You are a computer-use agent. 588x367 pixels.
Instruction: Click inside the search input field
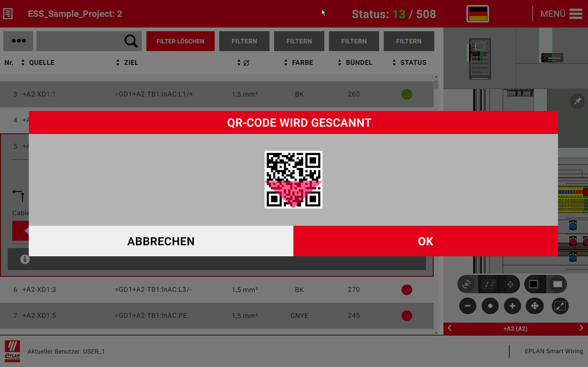click(x=79, y=41)
